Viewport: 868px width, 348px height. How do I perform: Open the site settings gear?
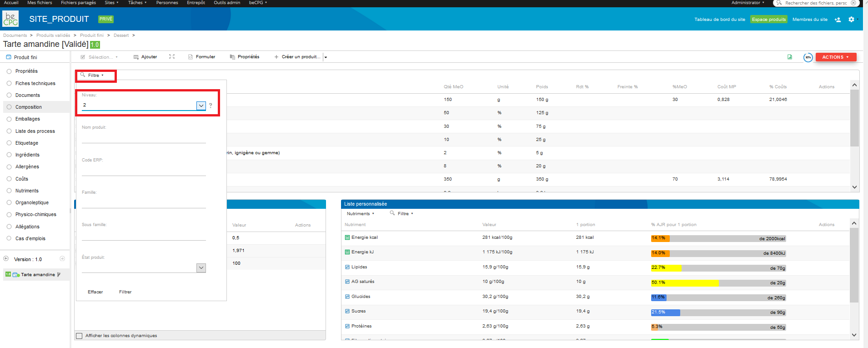pos(851,20)
